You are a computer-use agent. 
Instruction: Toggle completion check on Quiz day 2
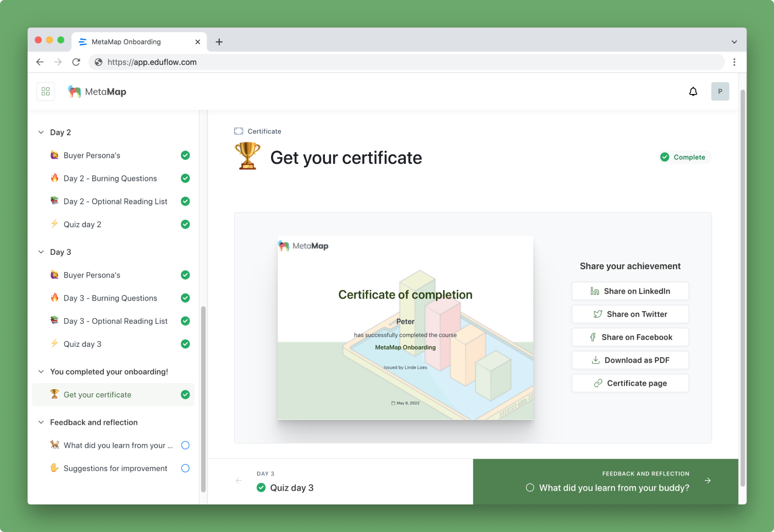pyautogui.click(x=185, y=225)
